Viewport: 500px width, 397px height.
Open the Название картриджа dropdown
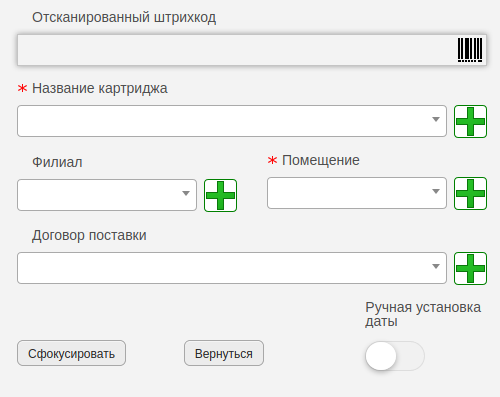coord(232,121)
